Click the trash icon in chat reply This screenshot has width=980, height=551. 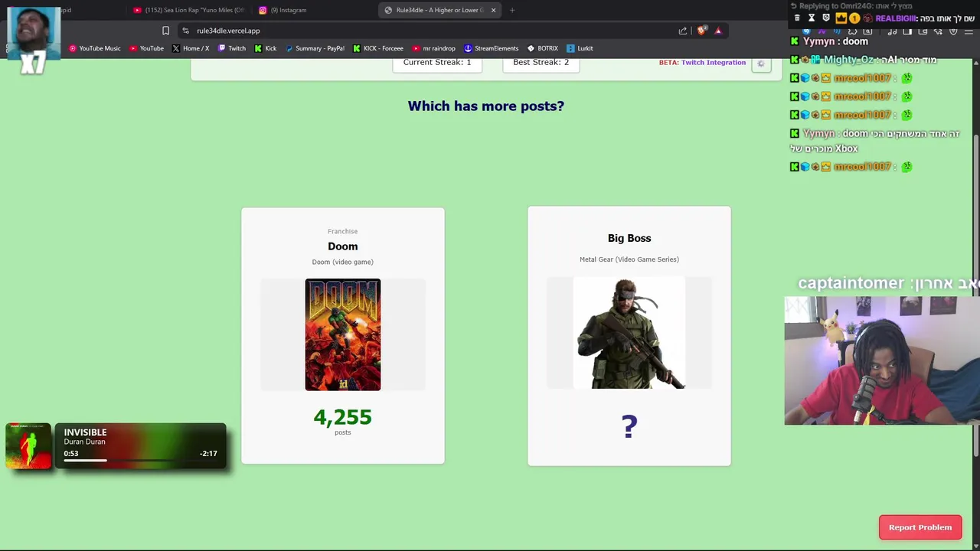pyautogui.click(x=797, y=18)
